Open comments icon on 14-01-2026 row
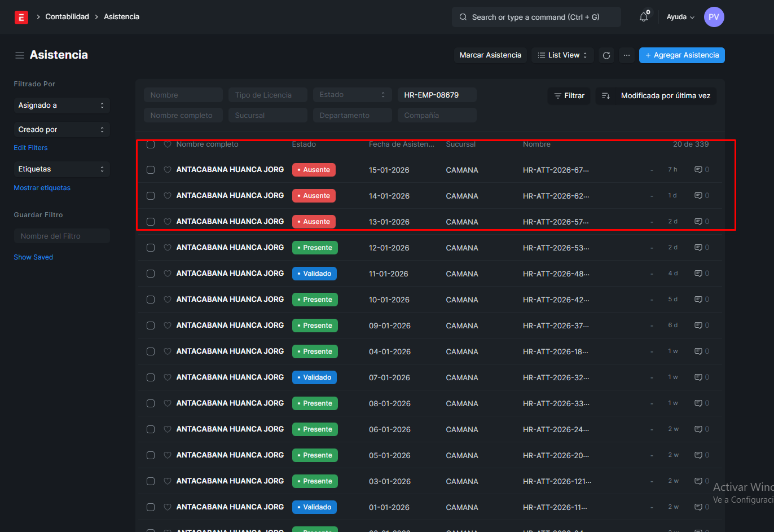 698,196
